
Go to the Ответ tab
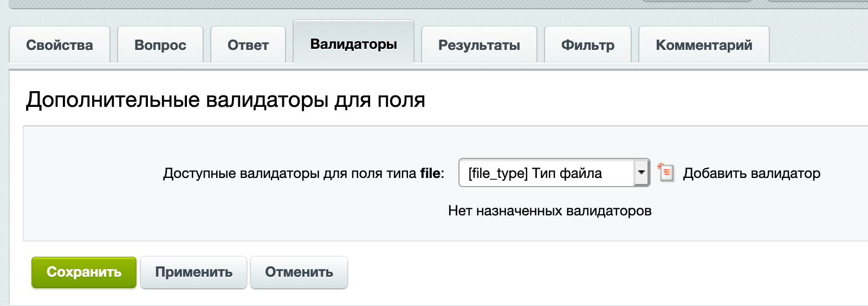248,45
